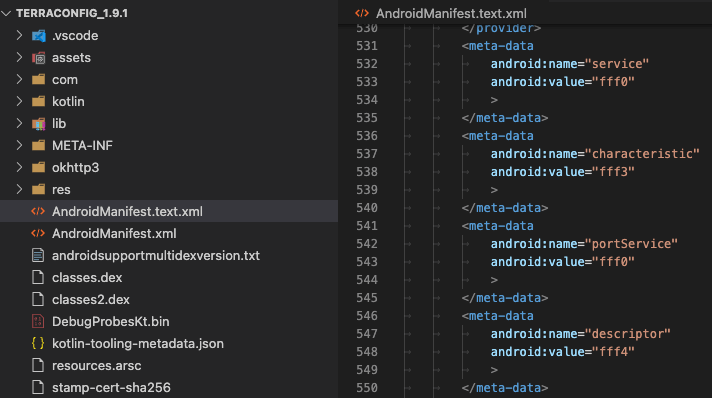
Task: Expand the res folder chevron
Action: click(19, 189)
